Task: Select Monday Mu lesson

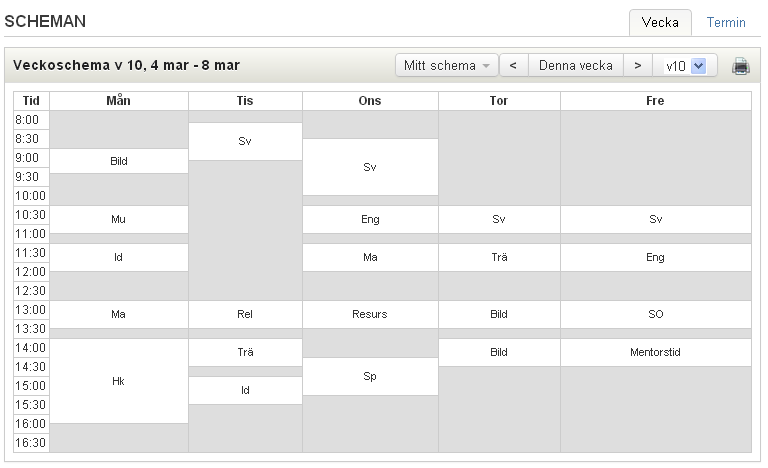Action: [119, 219]
